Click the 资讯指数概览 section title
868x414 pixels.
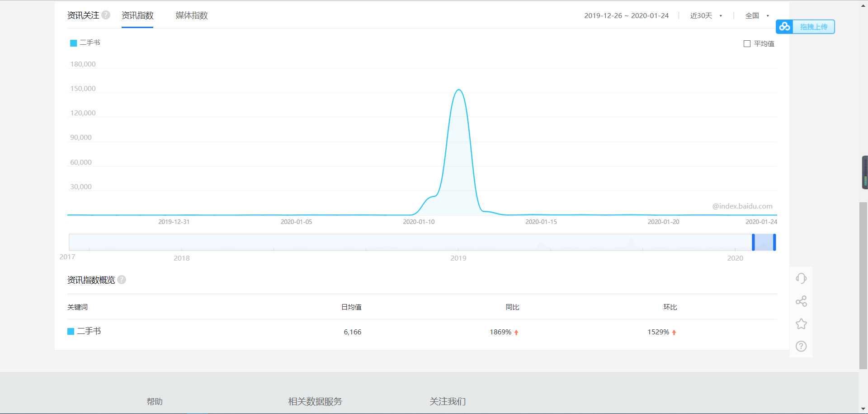coord(91,280)
